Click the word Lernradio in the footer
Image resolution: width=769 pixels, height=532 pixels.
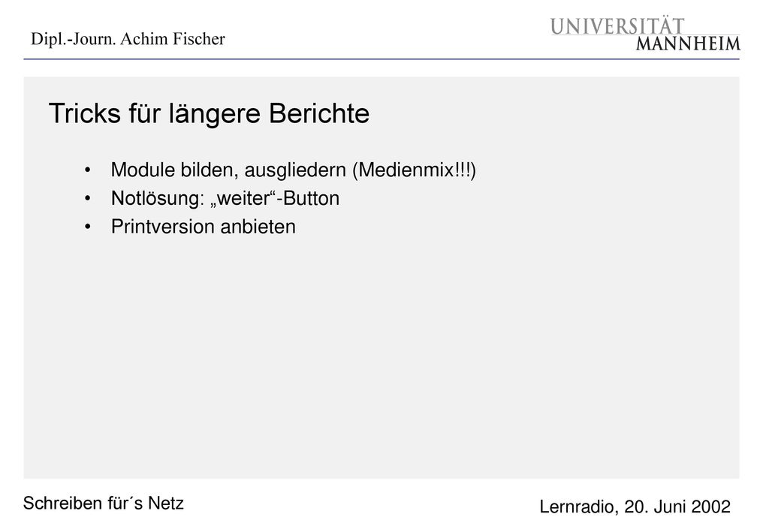577,506
